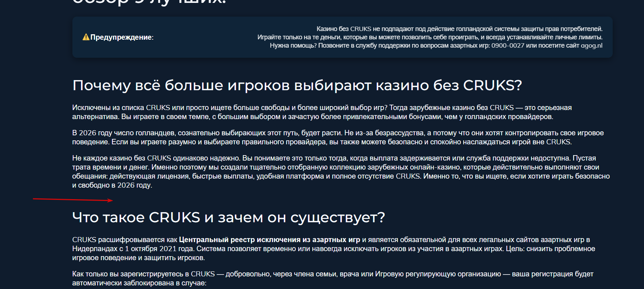Click the "Предупреждение:" label
Screen dimensions: 644x289
(122, 37)
